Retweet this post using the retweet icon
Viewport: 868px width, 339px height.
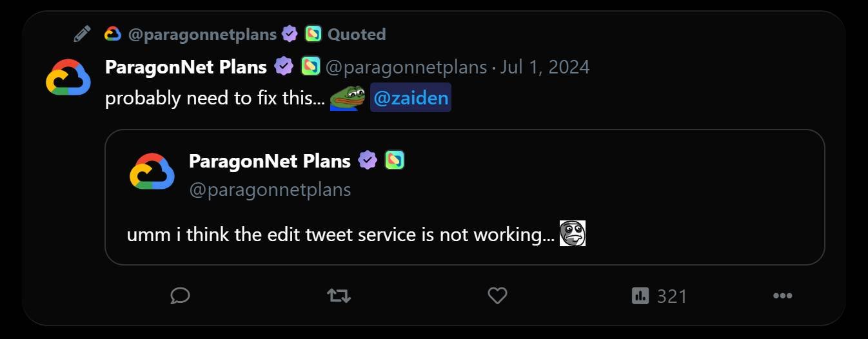coord(339,296)
